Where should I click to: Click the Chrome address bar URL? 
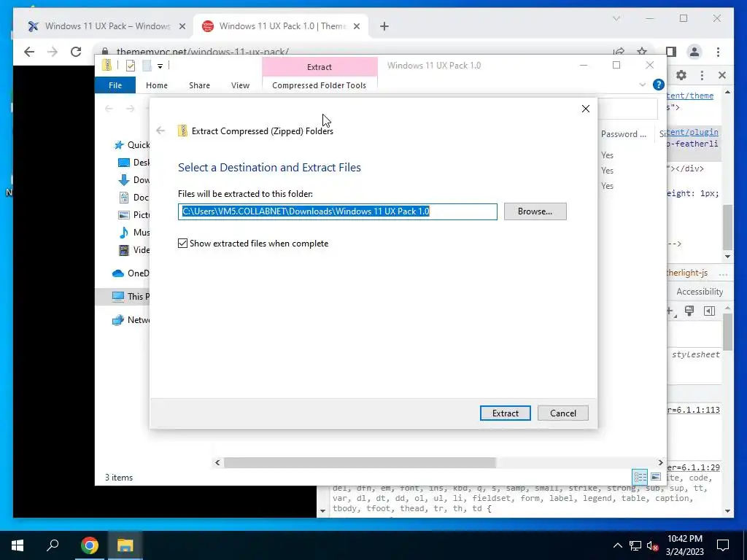click(203, 52)
